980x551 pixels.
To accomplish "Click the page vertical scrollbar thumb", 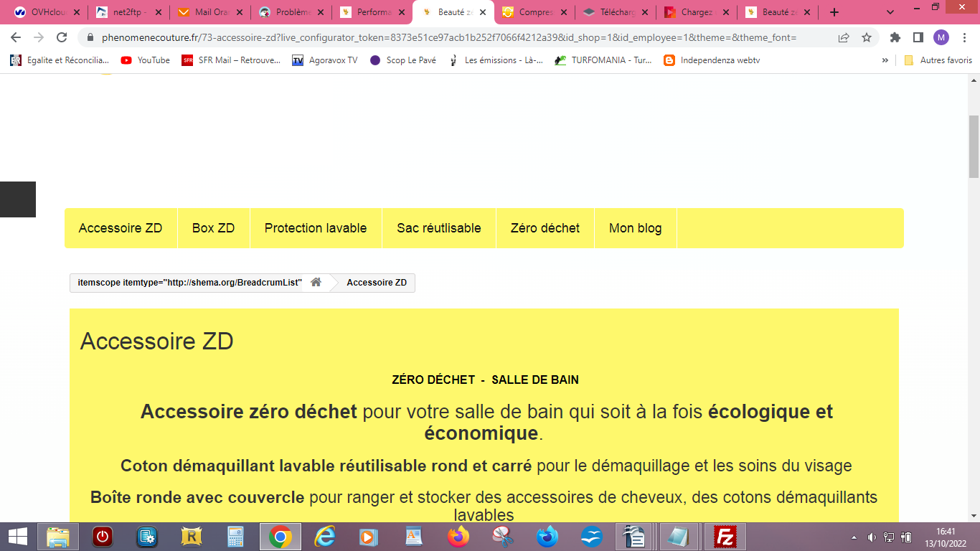I will pyautogui.click(x=974, y=146).
